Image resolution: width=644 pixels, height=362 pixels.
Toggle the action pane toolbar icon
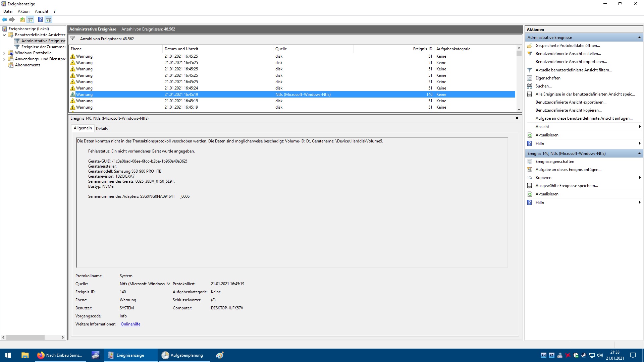pyautogui.click(x=49, y=19)
